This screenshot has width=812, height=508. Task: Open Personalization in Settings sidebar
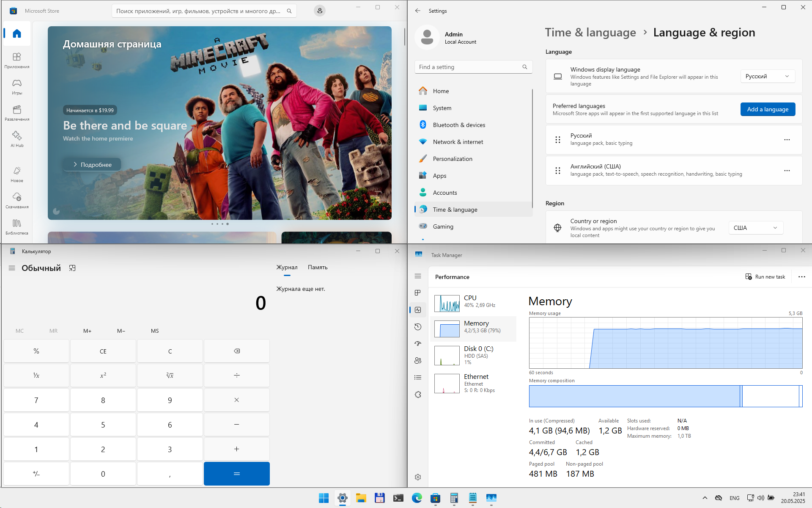(x=473, y=159)
